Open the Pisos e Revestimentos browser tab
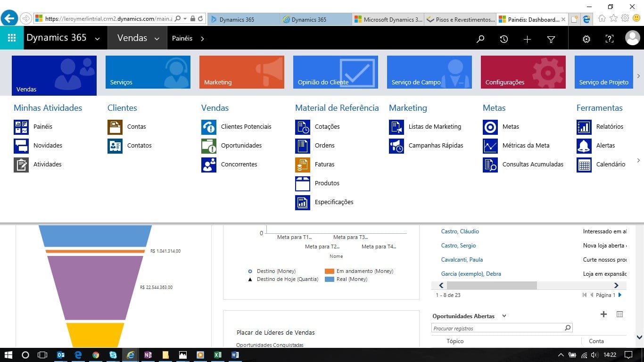This screenshot has width=644, height=362. 460,19
